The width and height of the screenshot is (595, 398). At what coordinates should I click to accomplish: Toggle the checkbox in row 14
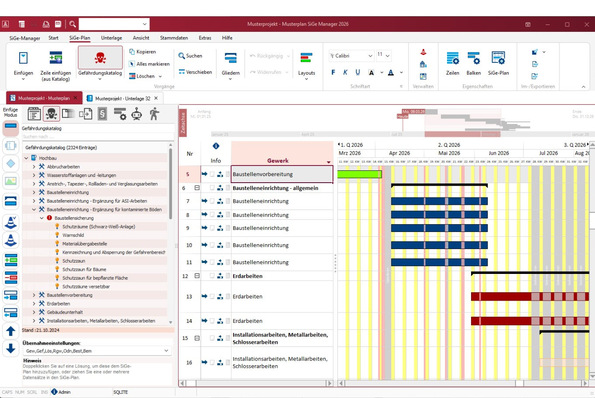[x=212, y=321]
